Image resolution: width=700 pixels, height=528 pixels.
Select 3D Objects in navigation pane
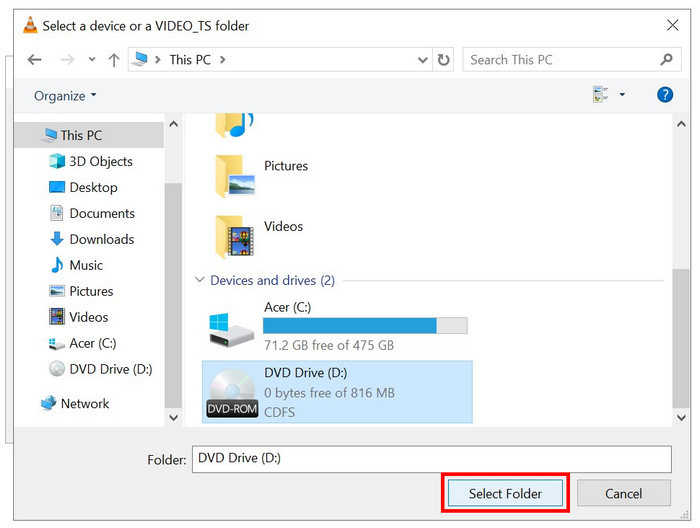pyautogui.click(x=101, y=161)
